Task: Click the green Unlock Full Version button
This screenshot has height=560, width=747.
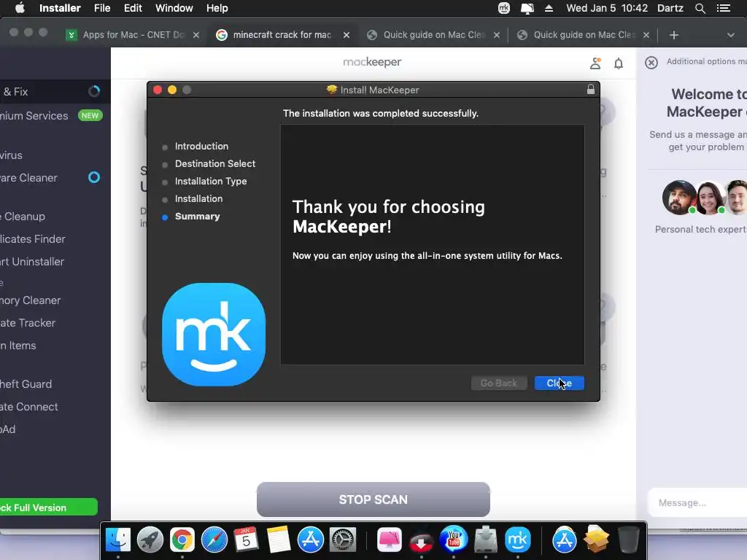Action: (x=48, y=507)
